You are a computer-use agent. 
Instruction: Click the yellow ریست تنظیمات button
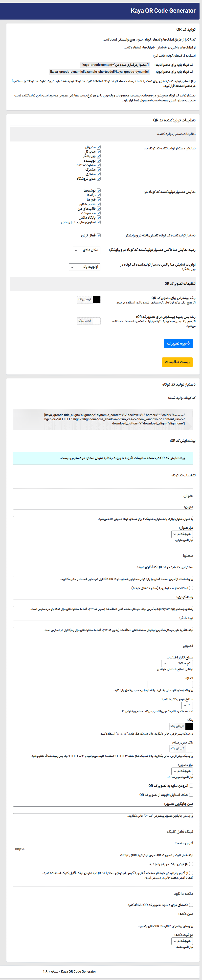coord(177,362)
